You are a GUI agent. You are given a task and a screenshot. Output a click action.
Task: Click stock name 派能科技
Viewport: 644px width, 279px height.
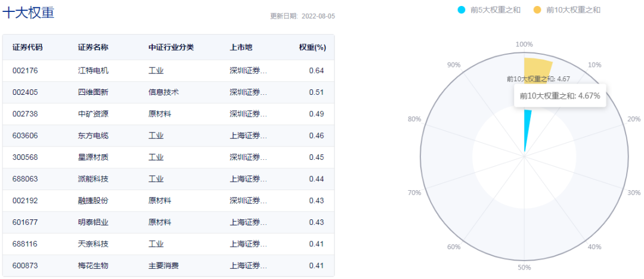[93, 179]
